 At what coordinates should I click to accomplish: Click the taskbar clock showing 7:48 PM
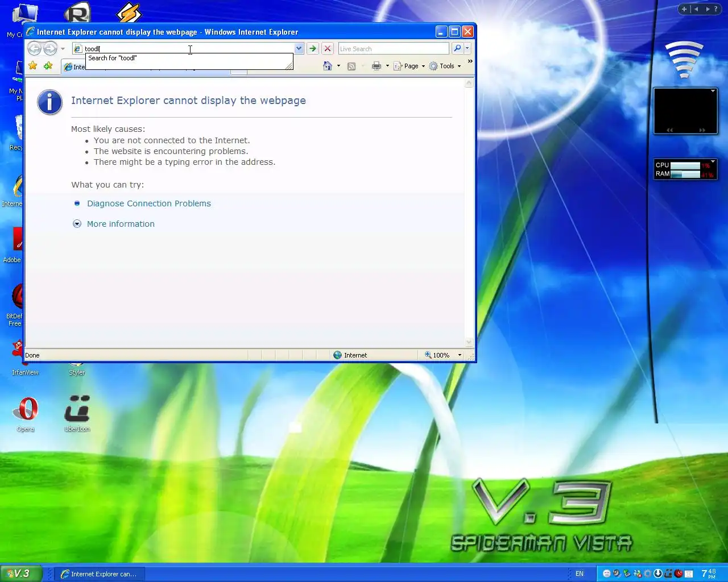point(709,573)
